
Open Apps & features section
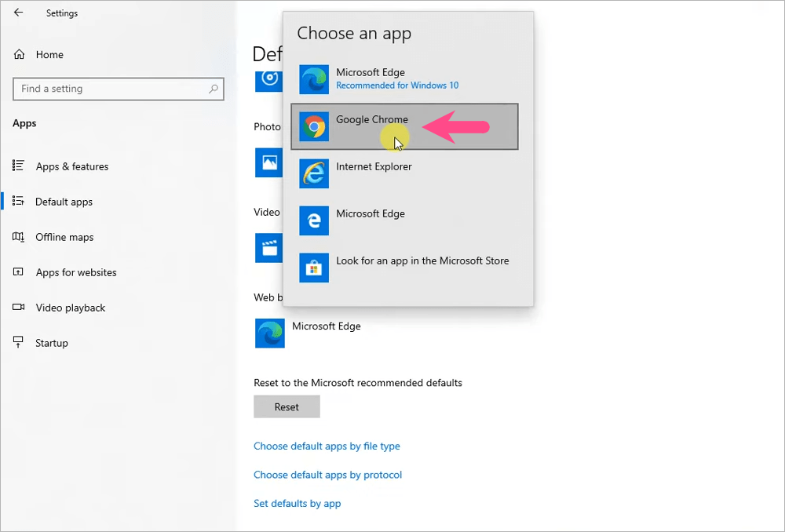[71, 166]
